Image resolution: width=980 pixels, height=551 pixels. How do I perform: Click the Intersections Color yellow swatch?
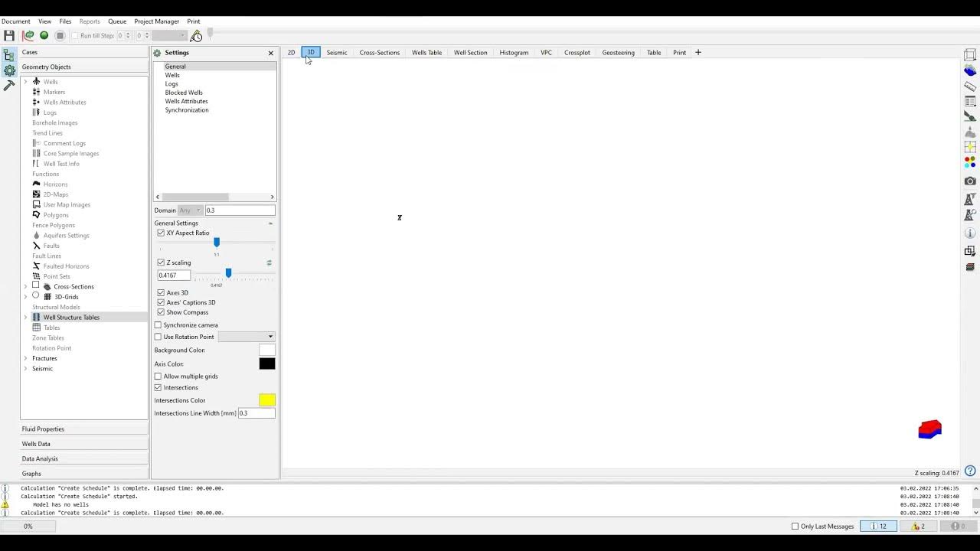point(266,399)
